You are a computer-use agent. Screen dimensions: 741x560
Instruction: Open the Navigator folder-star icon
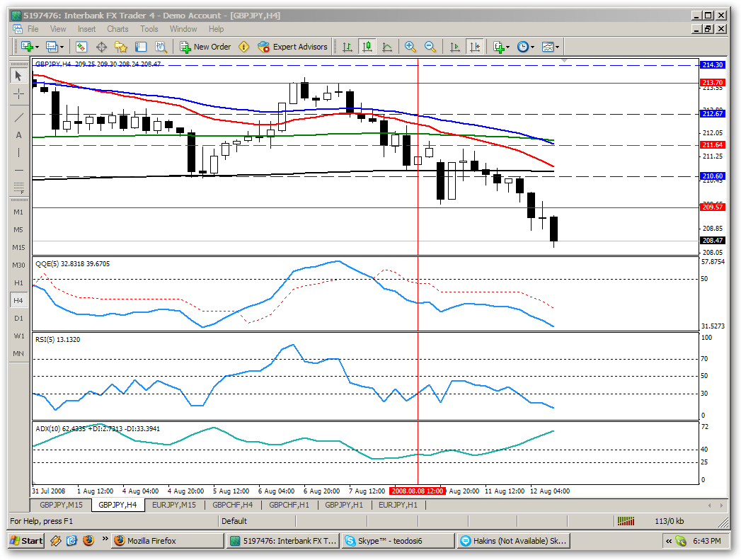pyautogui.click(x=121, y=47)
